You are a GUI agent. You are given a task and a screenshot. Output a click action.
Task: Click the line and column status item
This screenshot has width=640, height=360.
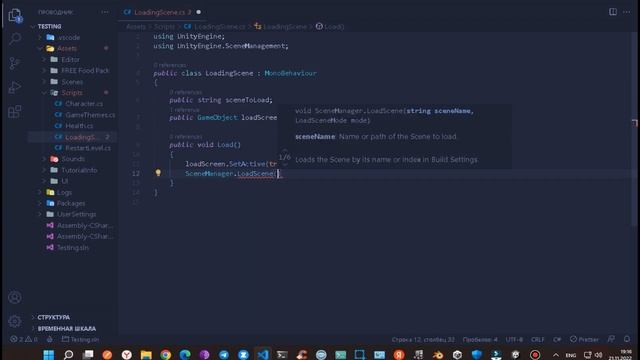tap(423, 339)
